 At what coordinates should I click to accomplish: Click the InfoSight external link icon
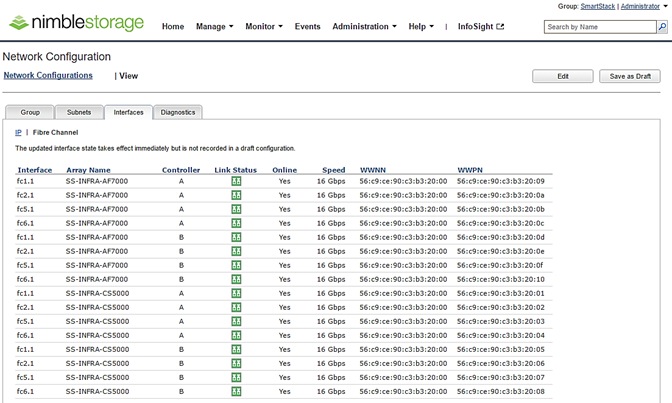(x=500, y=27)
